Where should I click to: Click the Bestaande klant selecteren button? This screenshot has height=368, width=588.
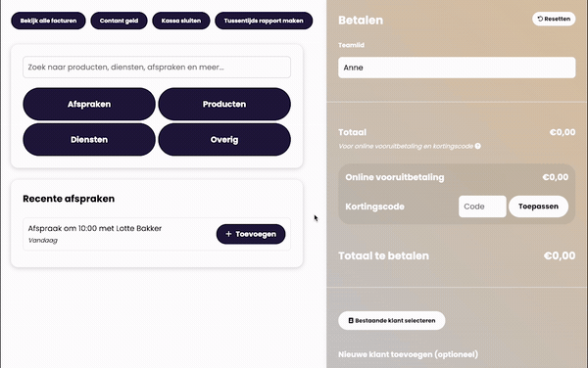392,320
